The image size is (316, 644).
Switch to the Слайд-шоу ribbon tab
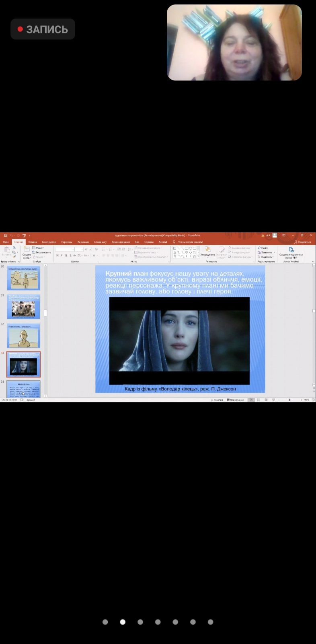coord(100,242)
